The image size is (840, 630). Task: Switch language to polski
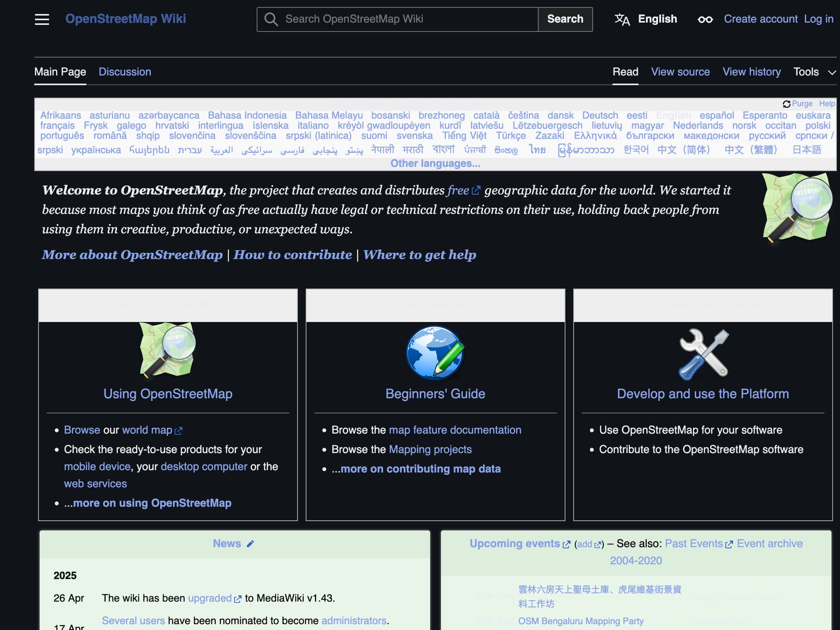pyautogui.click(x=818, y=126)
